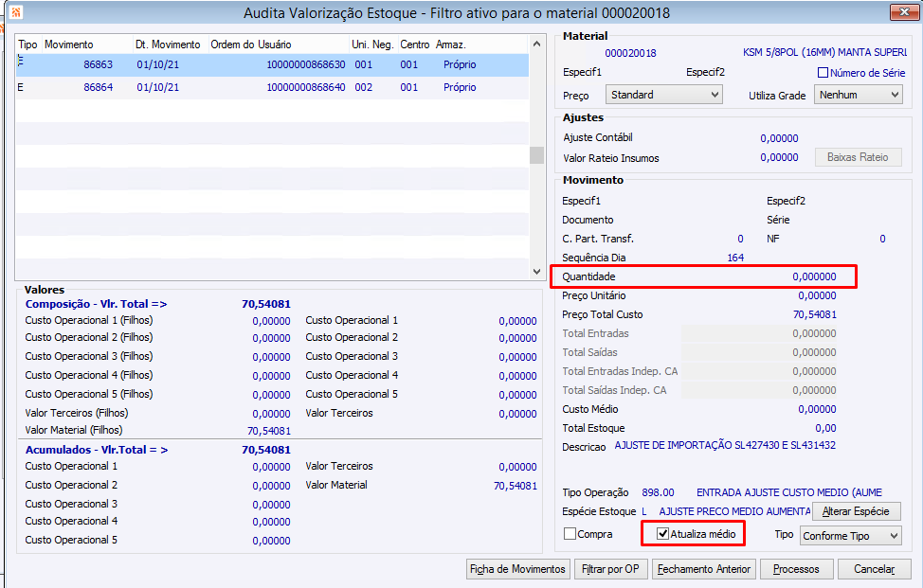Click the Quantidade value 0,000000

[814, 276]
